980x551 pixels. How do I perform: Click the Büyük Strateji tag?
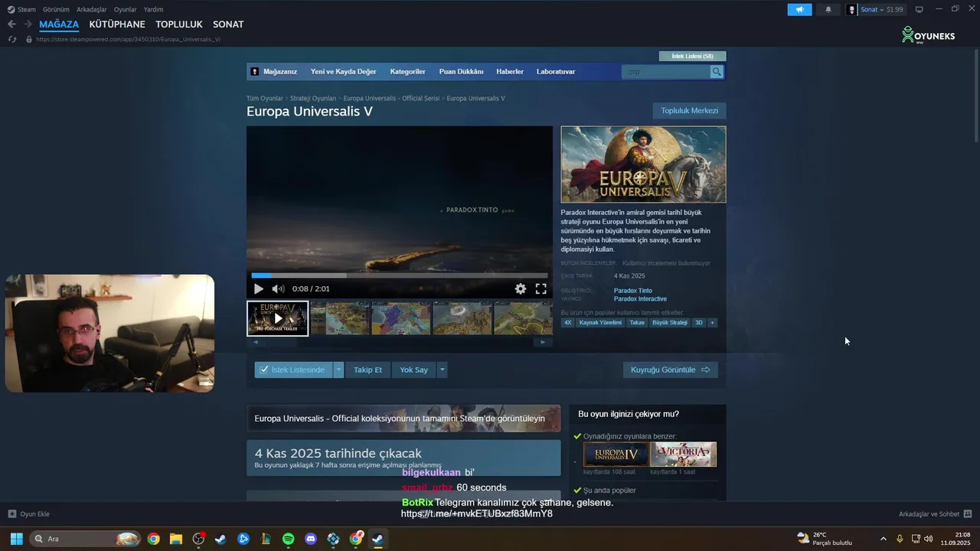click(x=670, y=323)
